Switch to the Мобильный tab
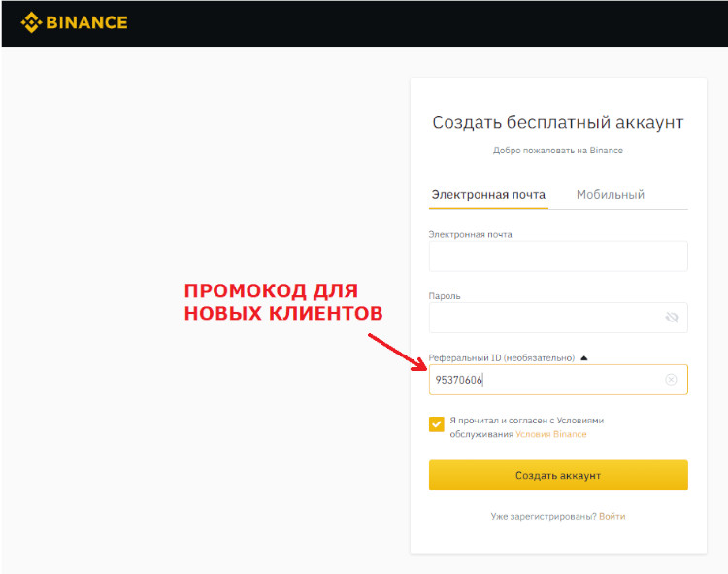This screenshot has height=574, width=728. 611,195
